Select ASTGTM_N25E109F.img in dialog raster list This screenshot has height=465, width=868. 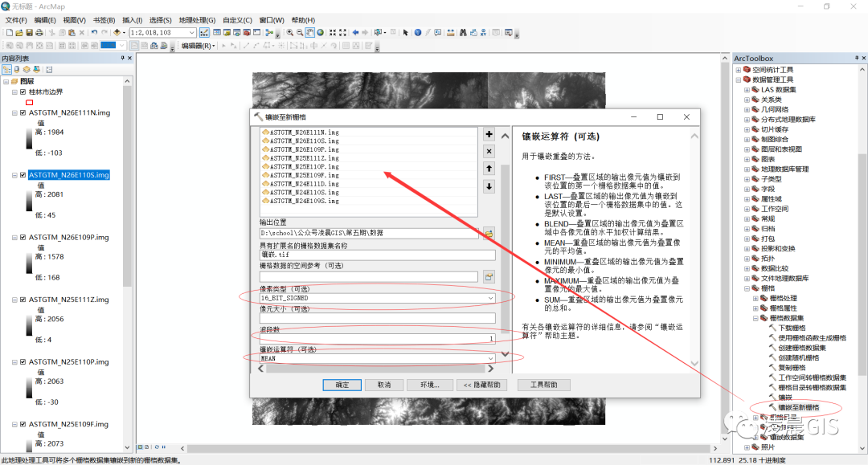click(x=305, y=175)
